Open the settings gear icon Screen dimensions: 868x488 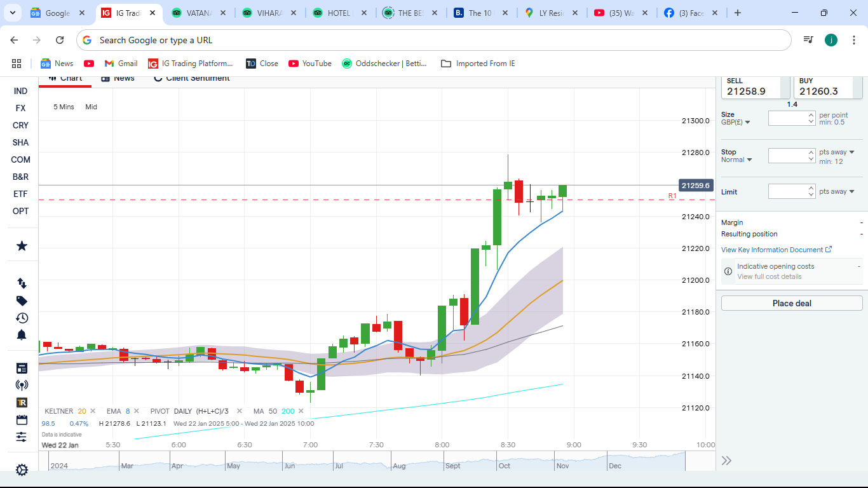coord(22,470)
